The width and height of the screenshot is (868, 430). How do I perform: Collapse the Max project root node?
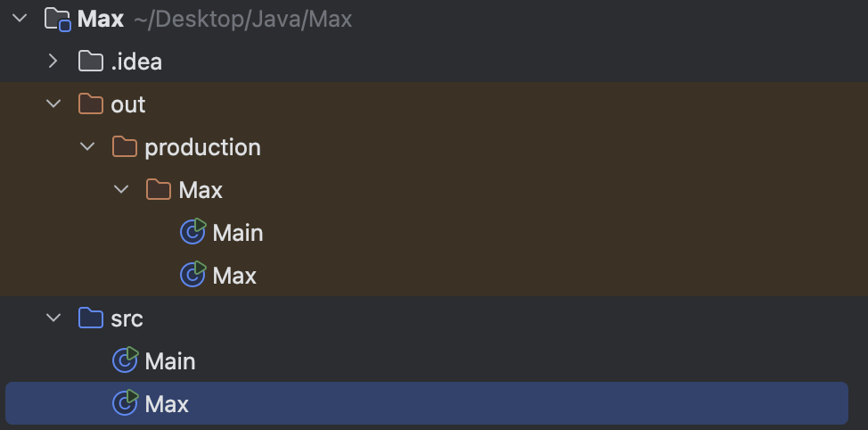pyautogui.click(x=20, y=19)
